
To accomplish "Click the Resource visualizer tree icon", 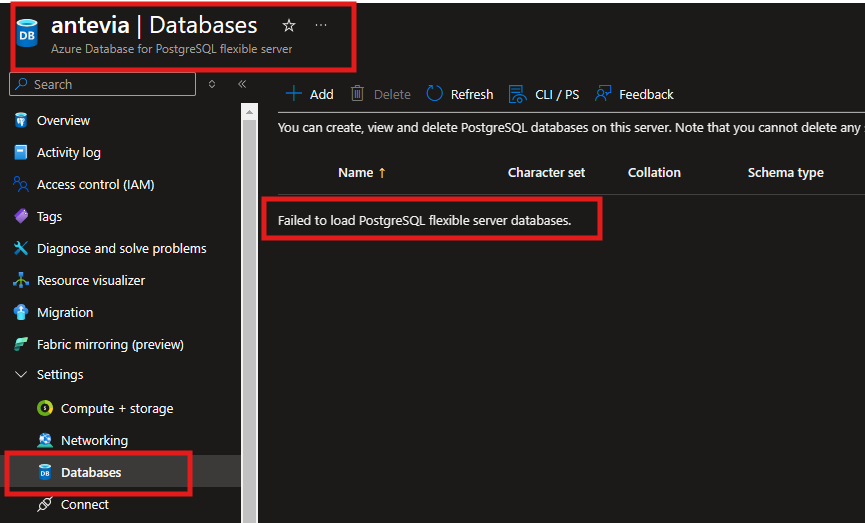I will coord(21,280).
